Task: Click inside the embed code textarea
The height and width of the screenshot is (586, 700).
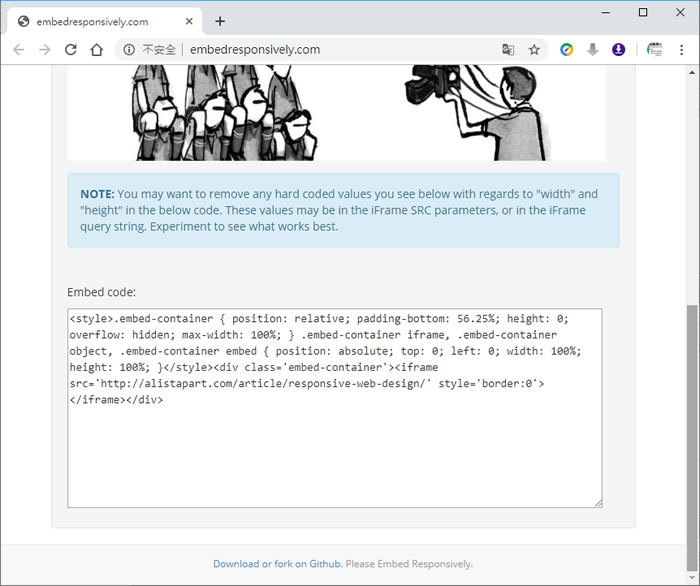Action: coord(335,408)
